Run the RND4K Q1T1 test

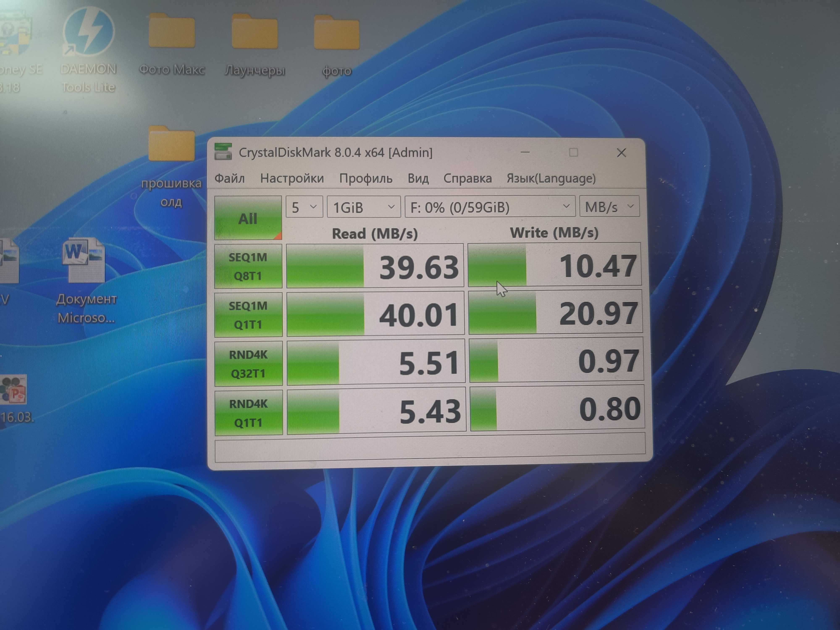pyautogui.click(x=249, y=412)
